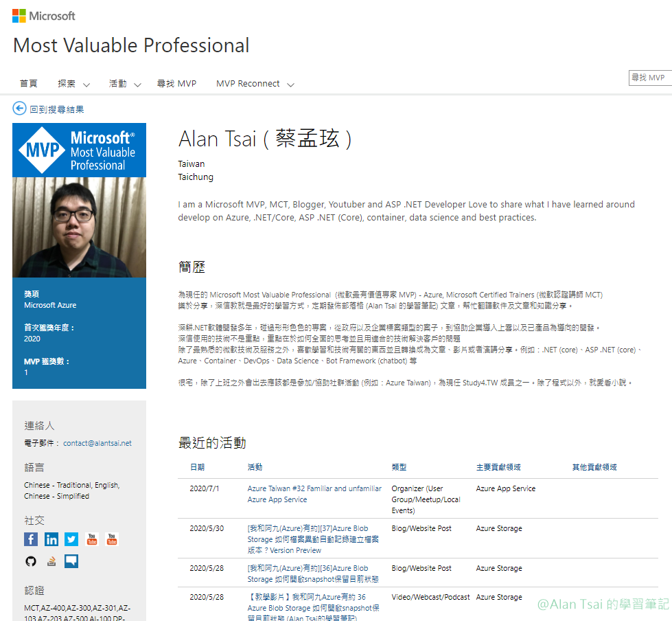Open the GitHub octocat icon
Image resolution: width=672 pixels, height=621 pixels.
coord(31,561)
